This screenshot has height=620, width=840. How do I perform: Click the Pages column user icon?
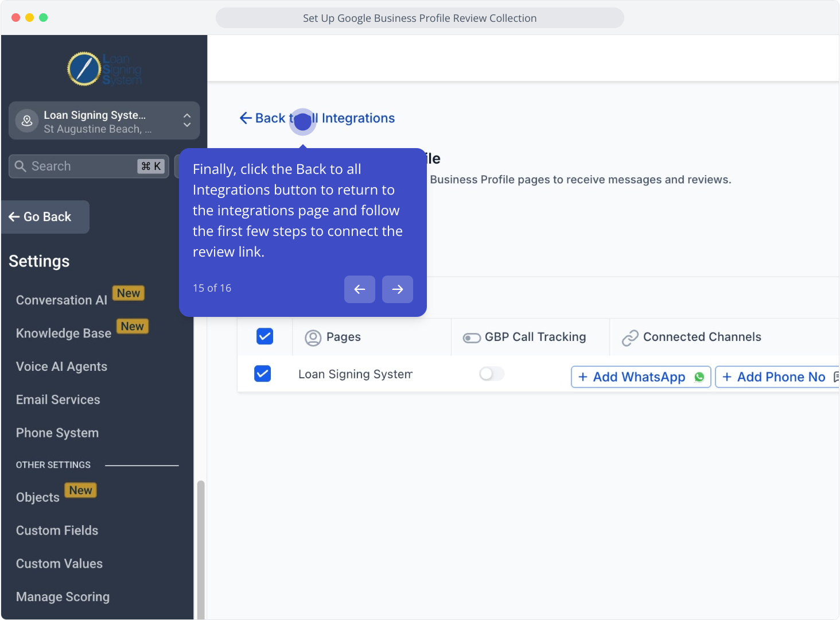pyautogui.click(x=313, y=338)
